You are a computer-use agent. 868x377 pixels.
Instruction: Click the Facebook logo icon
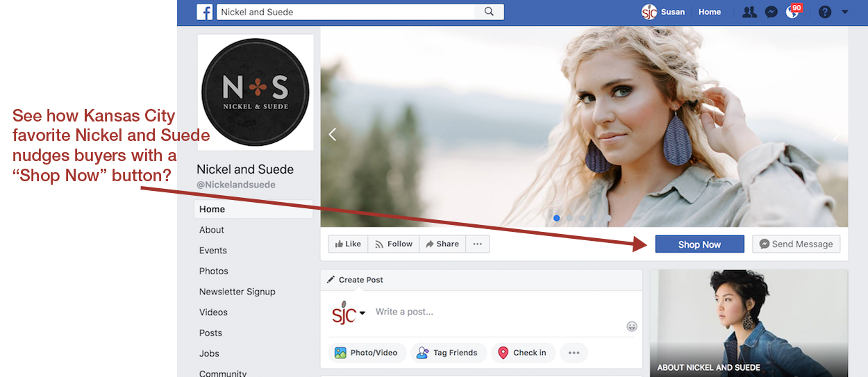(204, 12)
